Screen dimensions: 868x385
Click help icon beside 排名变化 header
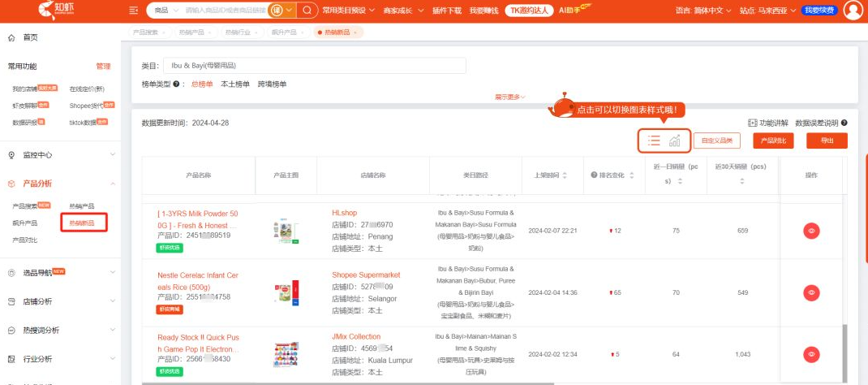(594, 175)
